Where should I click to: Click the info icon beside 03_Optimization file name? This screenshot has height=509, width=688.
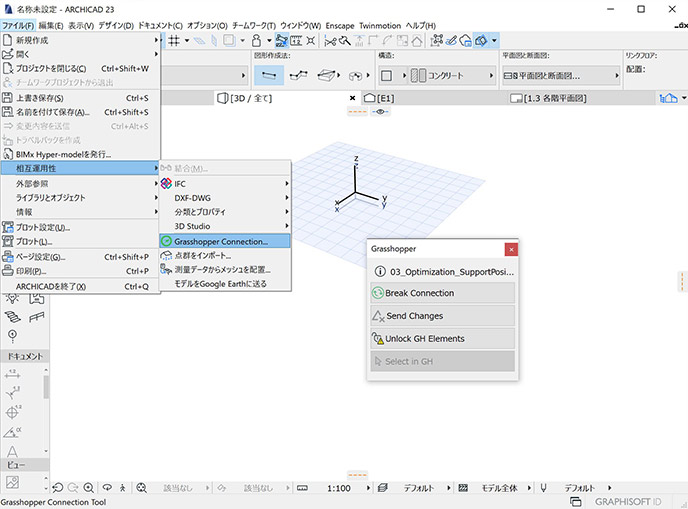(x=380, y=272)
